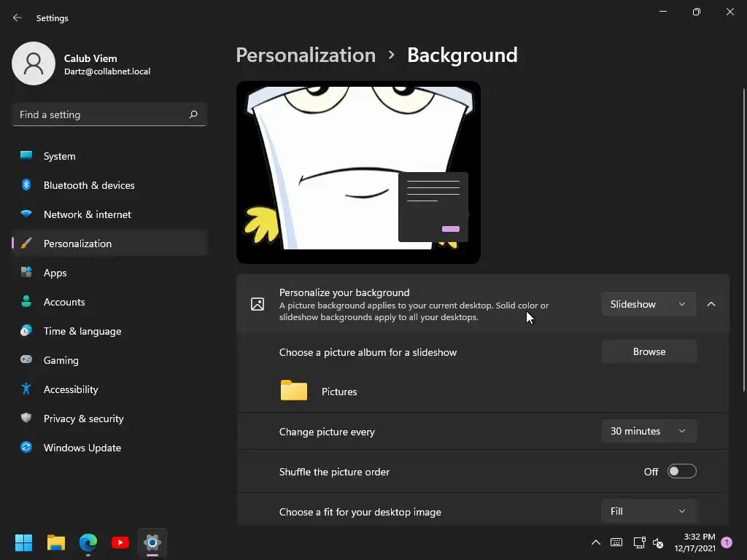Image resolution: width=747 pixels, height=560 pixels.
Task: Open Network & internet settings
Action: tap(109, 214)
